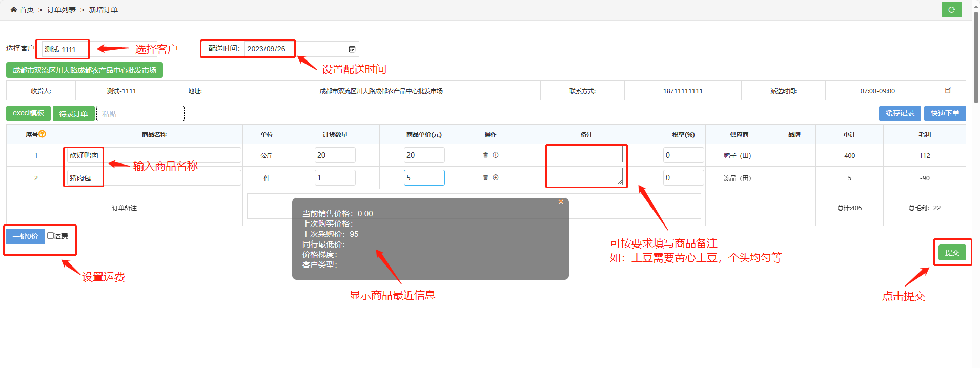The width and height of the screenshot is (980, 368).
Task: Click the page vertical scrollbar
Action: click(x=976, y=56)
